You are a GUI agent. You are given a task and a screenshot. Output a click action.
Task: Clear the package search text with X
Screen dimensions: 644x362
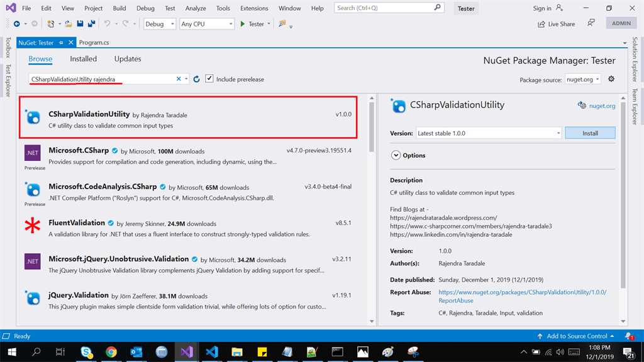point(179,79)
